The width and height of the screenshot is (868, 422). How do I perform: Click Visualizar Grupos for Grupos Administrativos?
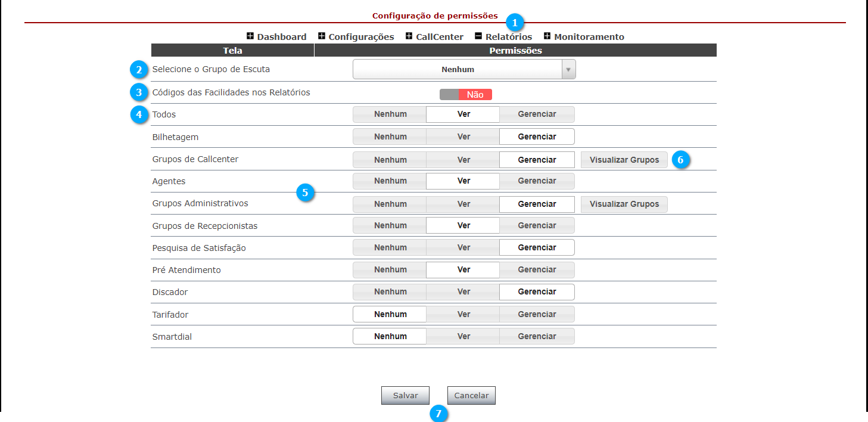624,204
